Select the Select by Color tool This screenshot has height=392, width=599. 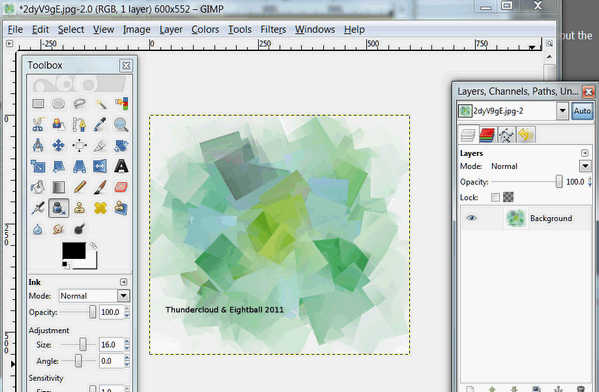(x=121, y=104)
